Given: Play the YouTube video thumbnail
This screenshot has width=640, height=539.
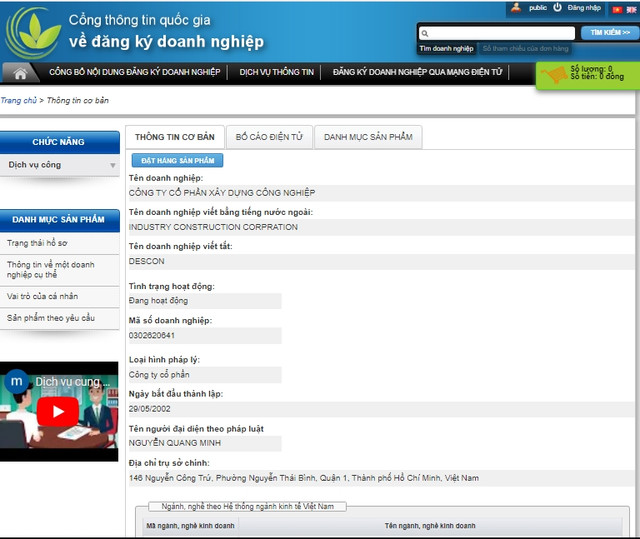Looking at the screenshot, I should point(59,411).
